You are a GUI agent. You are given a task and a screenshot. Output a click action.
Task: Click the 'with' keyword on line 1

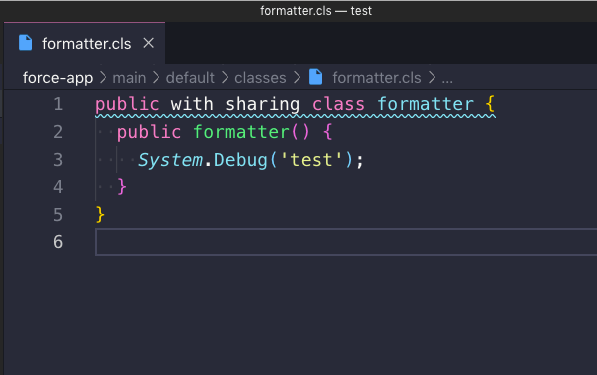(192, 104)
